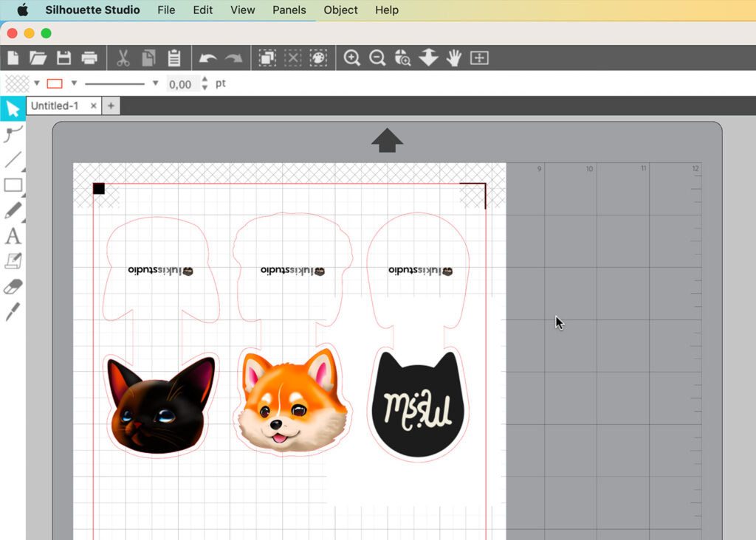Screen dimensions: 756x540
Task: Select the Knife tool
Action: [13, 311]
